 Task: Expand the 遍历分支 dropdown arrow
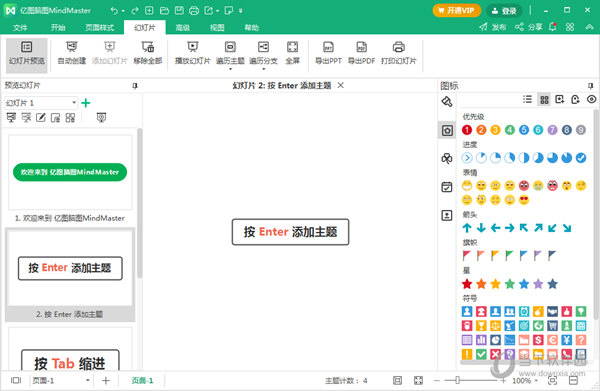(264, 69)
